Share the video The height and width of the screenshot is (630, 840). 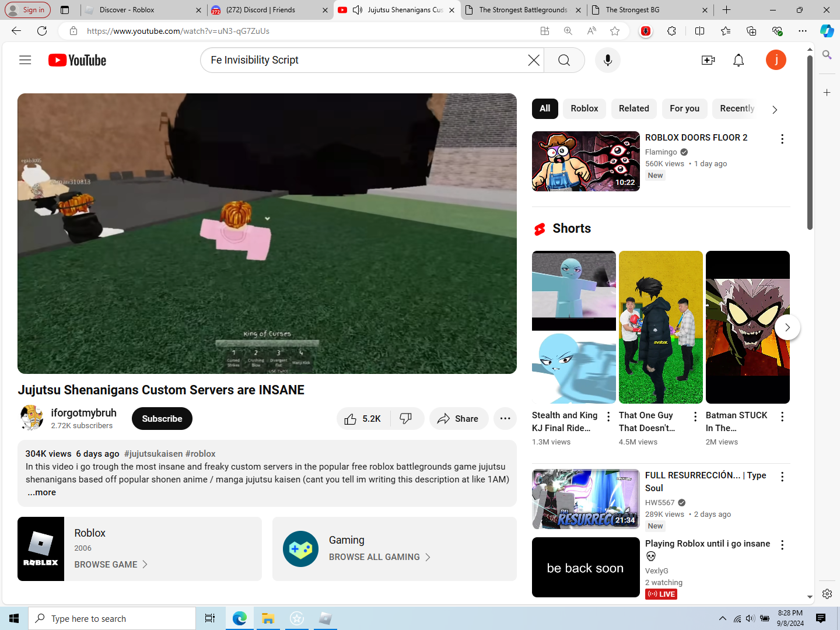[459, 419]
